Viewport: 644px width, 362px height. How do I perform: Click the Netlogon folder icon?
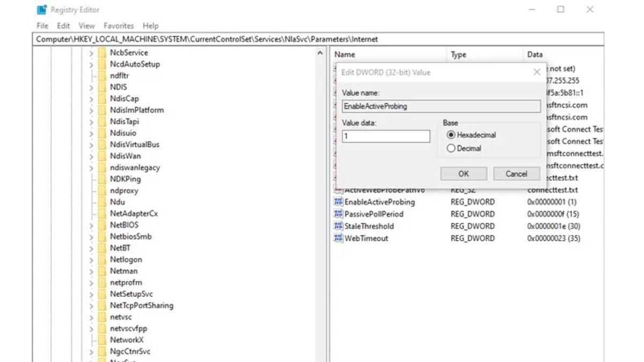(x=104, y=260)
